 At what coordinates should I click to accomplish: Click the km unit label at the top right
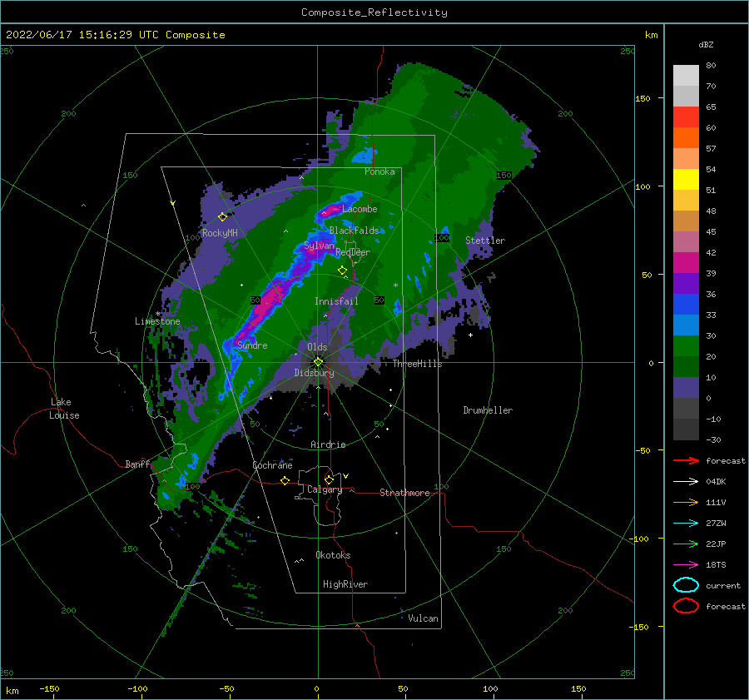pos(651,35)
